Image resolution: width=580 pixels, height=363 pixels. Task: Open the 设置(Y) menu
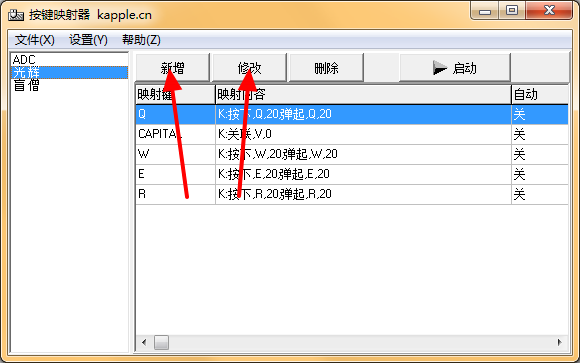coord(88,40)
